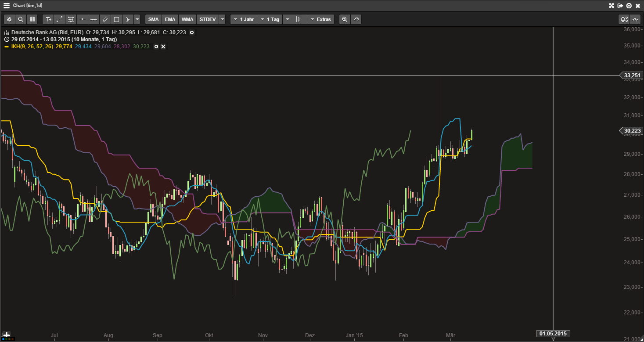The width and height of the screenshot is (644, 342).
Task: Click the blue color square at bottom left
Action: coord(3,339)
